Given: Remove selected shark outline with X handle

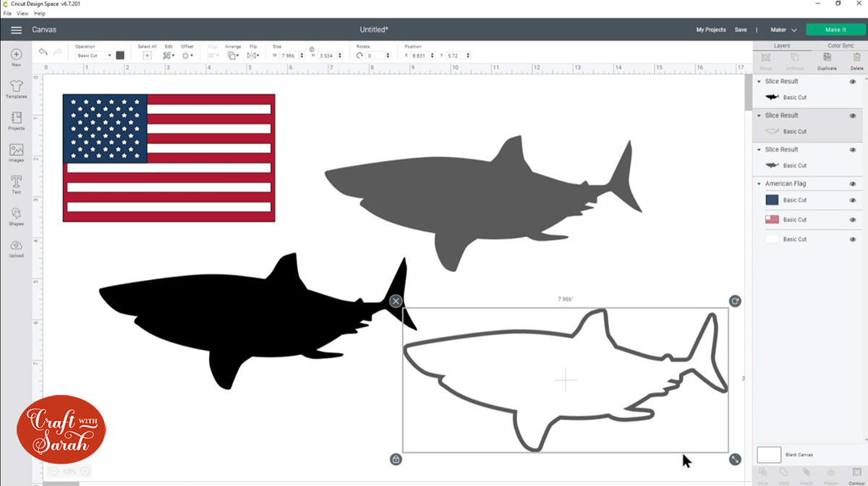Looking at the screenshot, I should (x=396, y=302).
